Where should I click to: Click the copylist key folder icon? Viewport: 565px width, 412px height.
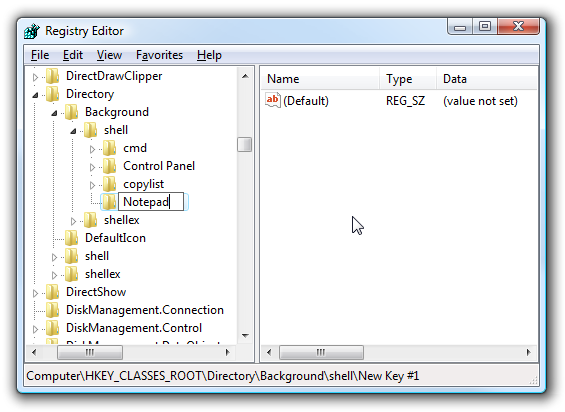click(x=109, y=184)
